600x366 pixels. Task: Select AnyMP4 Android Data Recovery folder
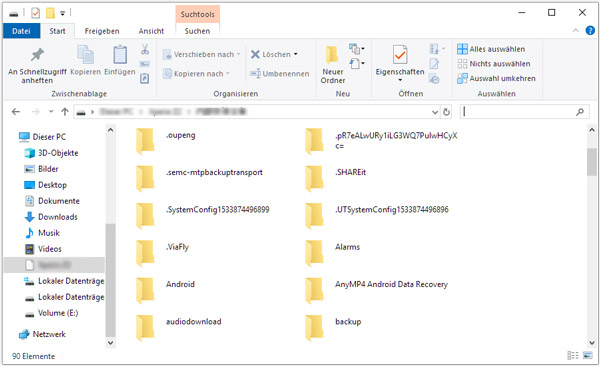[x=377, y=290]
